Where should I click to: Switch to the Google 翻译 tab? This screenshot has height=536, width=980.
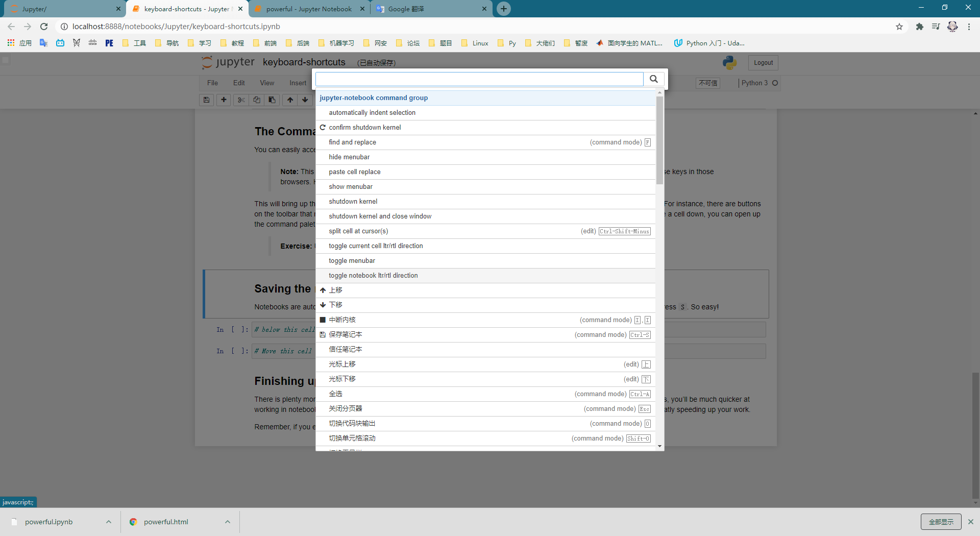pyautogui.click(x=430, y=9)
